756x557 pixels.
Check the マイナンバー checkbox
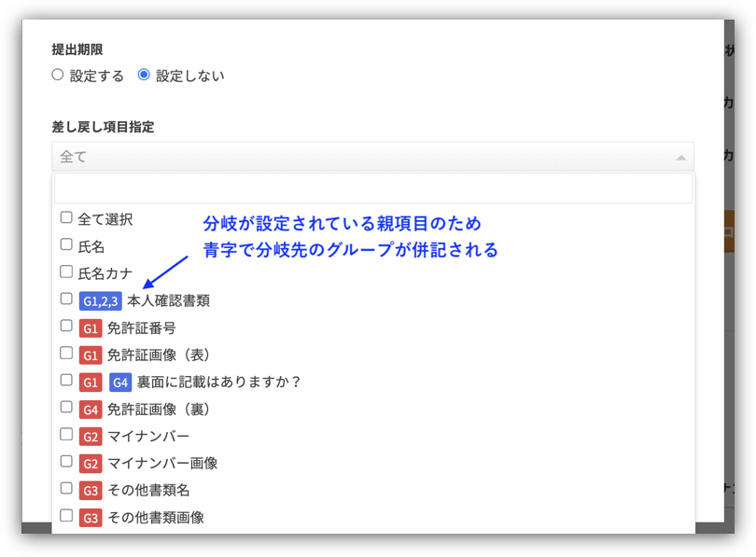point(65,435)
